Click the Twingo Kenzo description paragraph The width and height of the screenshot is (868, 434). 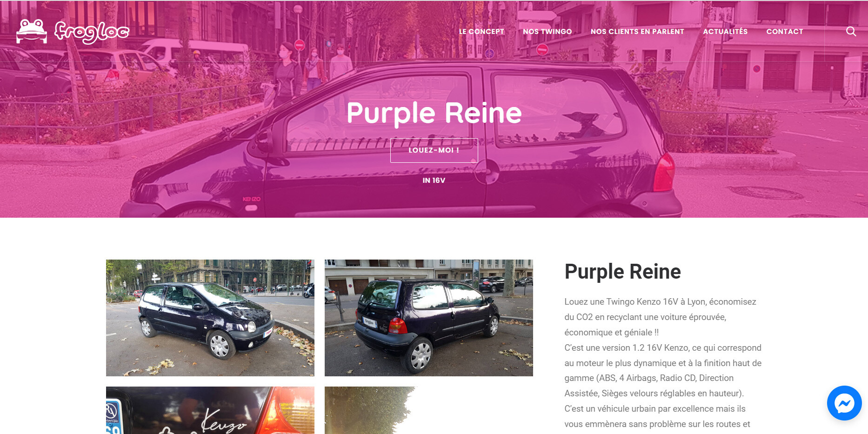[x=663, y=363]
